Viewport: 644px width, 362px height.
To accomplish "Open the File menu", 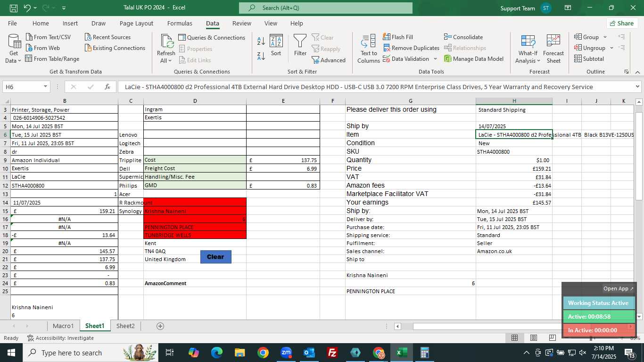I will 13,23.
